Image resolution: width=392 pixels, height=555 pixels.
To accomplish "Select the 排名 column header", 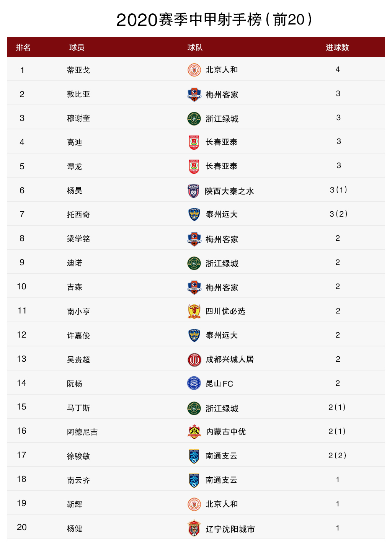I will click(x=23, y=47).
